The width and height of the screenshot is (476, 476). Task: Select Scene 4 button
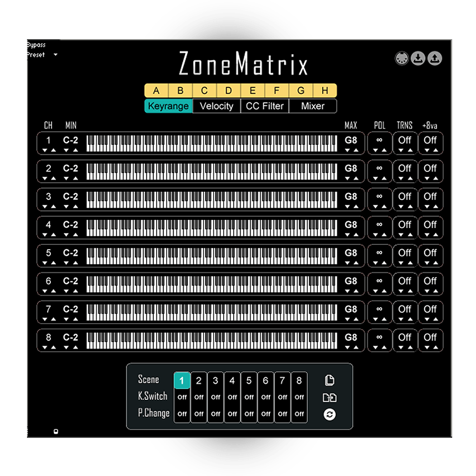tap(232, 380)
